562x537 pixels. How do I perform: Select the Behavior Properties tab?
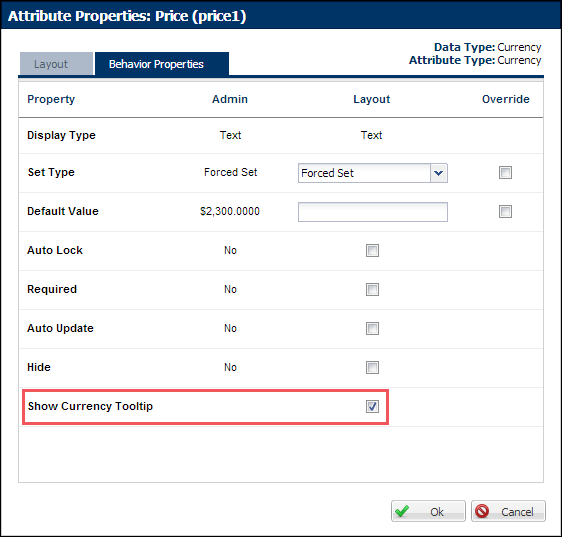click(x=162, y=64)
